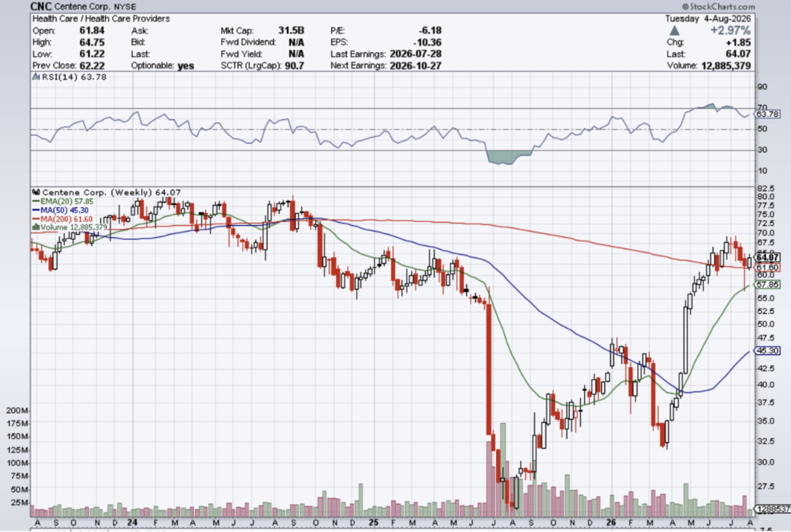Image resolution: width=791 pixels, height=532 pixels.
Task: Click the year 26 label on the time axis
Action: pos(611,522)
